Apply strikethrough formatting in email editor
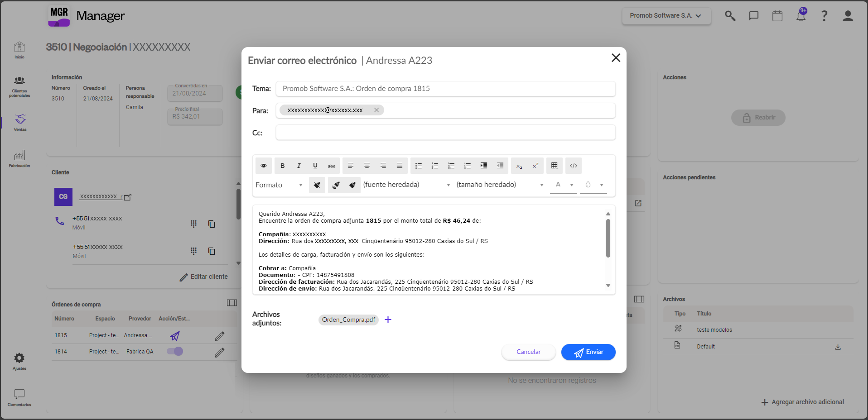 coord(332,166)
